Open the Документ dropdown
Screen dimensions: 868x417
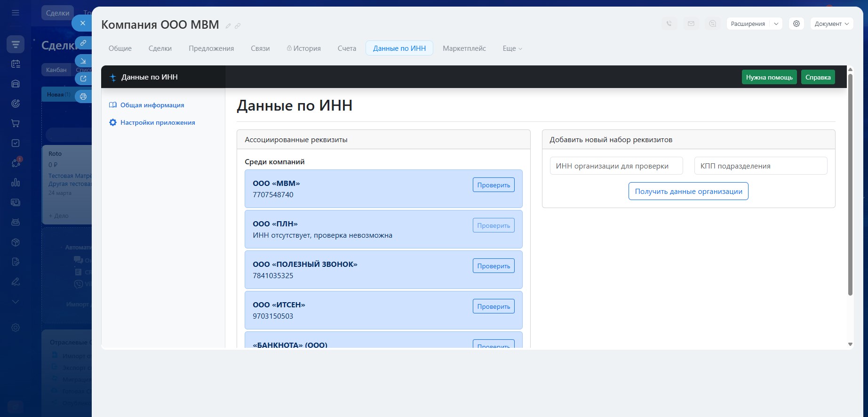(x=831, y=24)
